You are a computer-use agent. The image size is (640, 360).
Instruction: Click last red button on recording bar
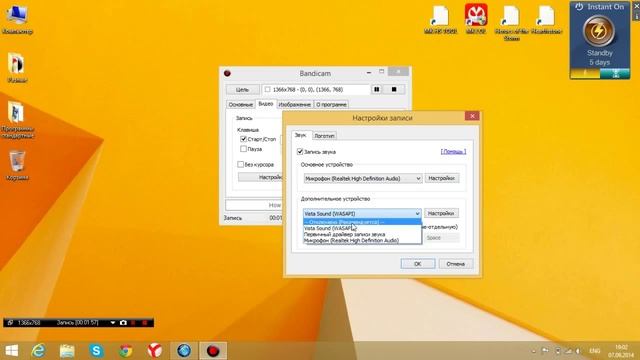tap(144, 322)
